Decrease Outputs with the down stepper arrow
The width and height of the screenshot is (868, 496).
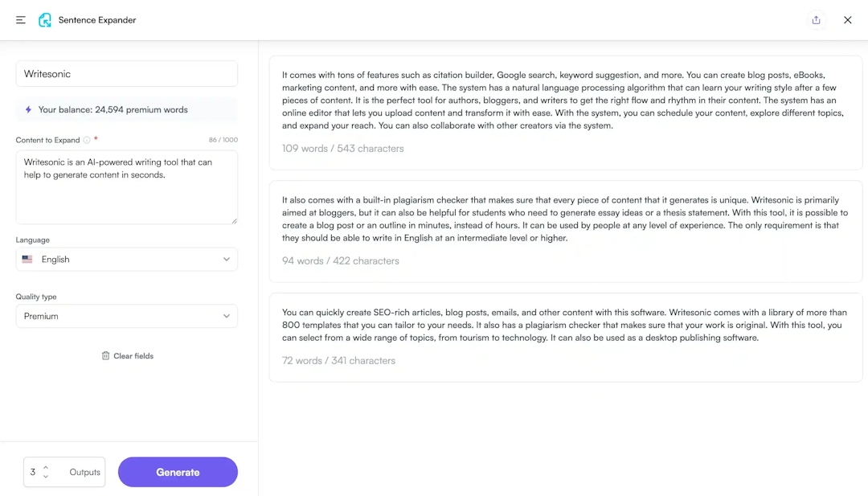tap(46, 476)
